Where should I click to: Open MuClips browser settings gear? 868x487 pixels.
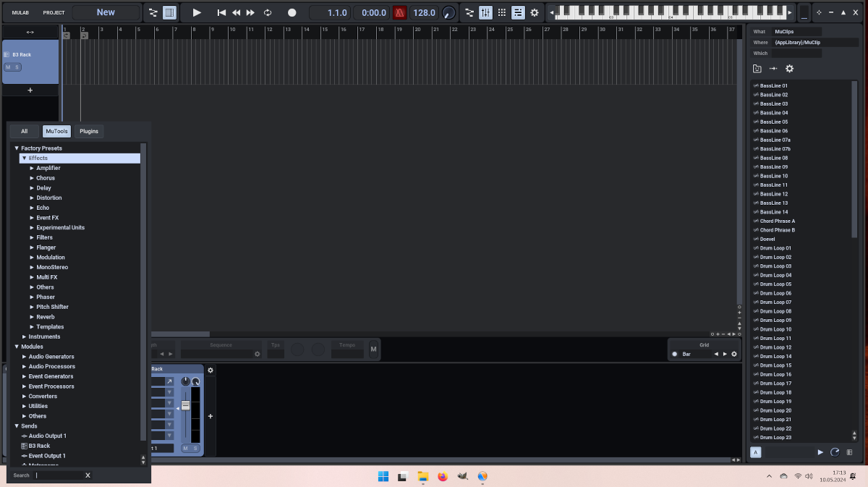[x=789, y=69]
